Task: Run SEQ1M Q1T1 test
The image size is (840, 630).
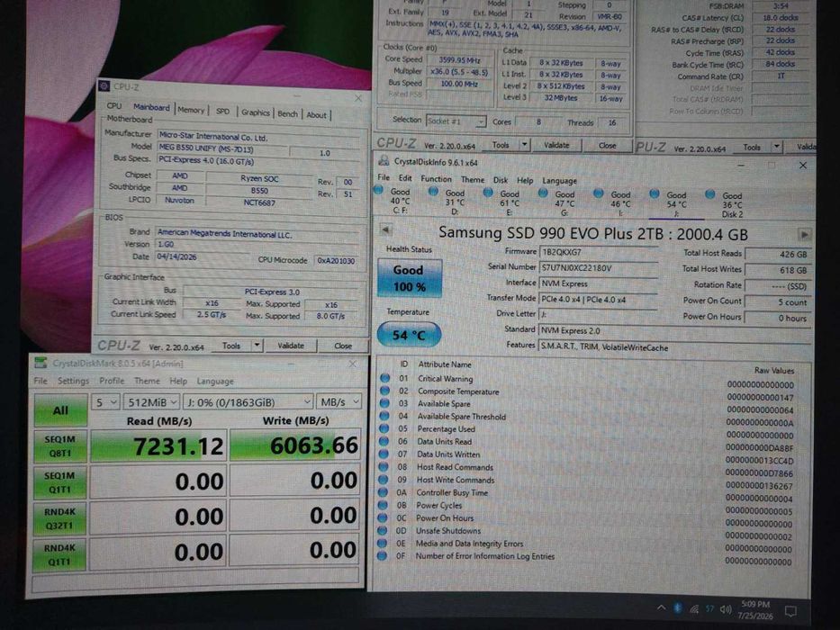Action: coord(59,481)
